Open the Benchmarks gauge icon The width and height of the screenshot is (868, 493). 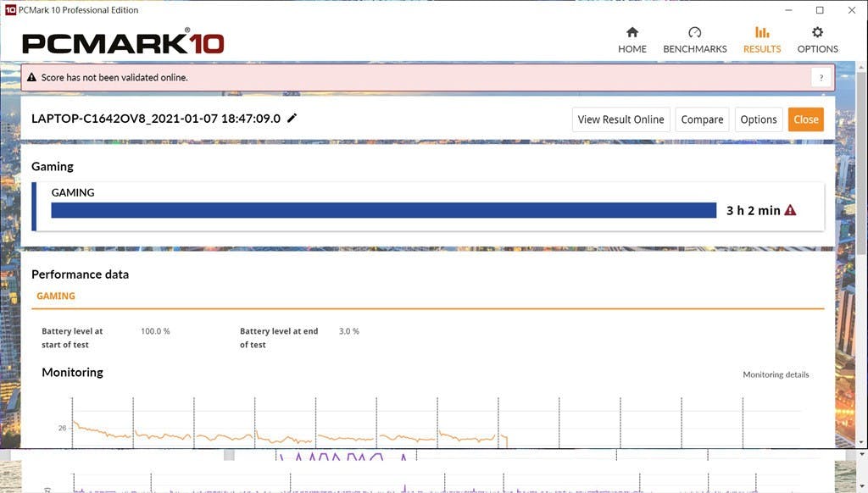coord(695,32)
